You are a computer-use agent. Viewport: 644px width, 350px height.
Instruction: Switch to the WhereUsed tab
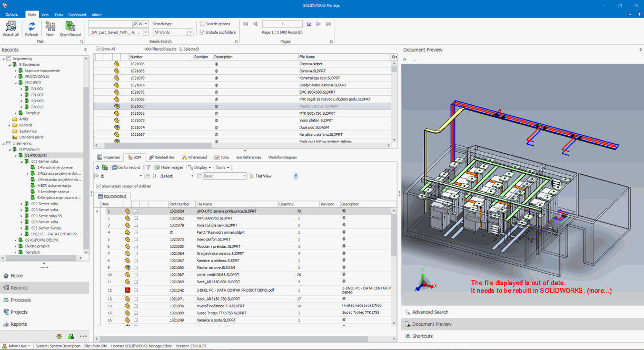194,157
